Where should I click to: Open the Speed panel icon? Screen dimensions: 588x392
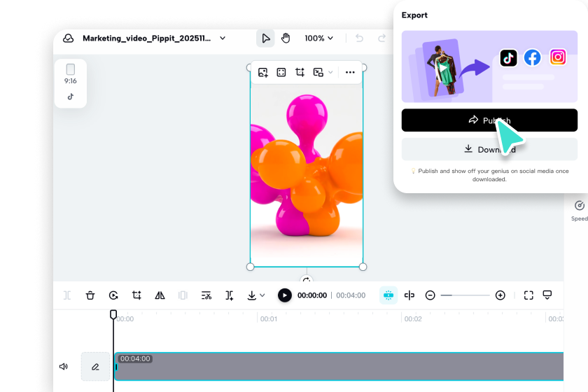coord(580,206)
